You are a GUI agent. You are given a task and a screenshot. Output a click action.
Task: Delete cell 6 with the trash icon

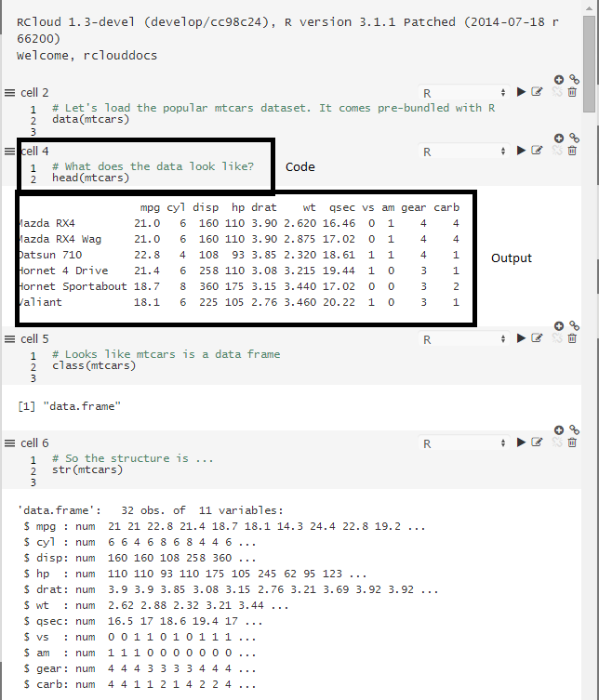(x=572, y=442)
